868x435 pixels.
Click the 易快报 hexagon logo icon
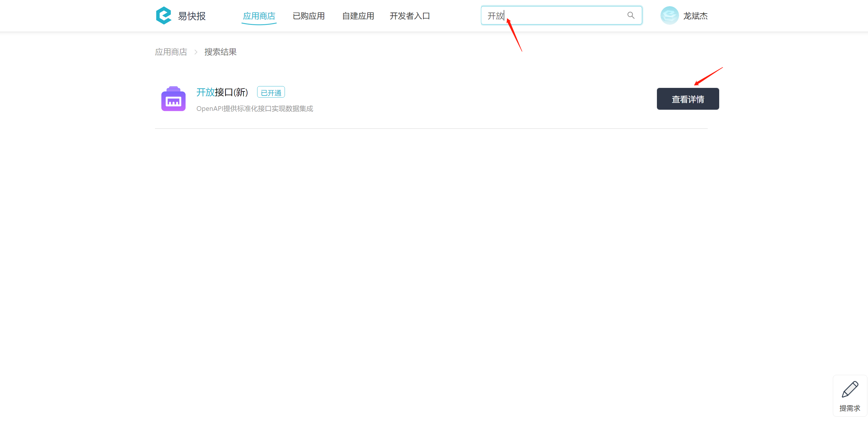tap(164, 16)
